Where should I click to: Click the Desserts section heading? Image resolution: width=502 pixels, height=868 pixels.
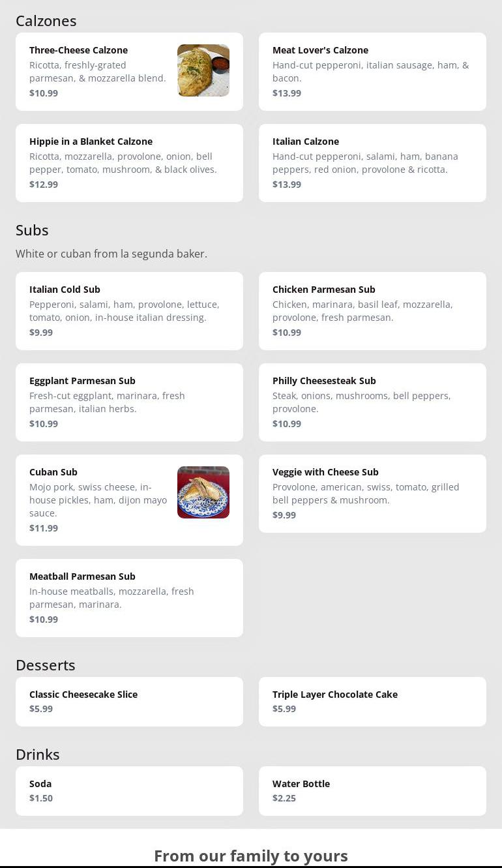pyautogui.click(x=46, y=665)
